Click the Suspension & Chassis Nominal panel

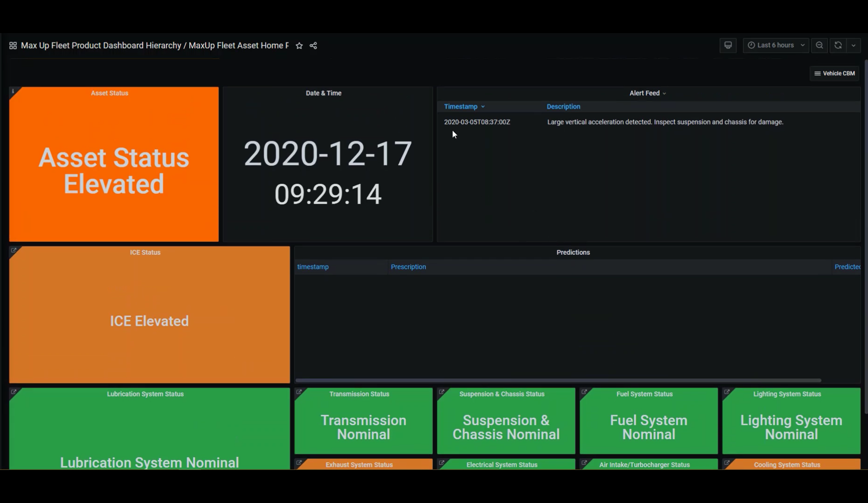tap(506, 427)
